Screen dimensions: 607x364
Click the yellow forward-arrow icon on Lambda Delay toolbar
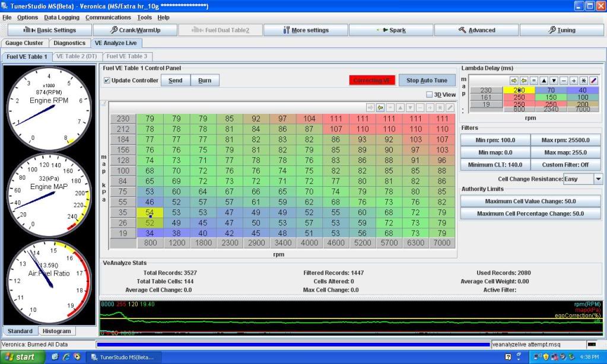(514, 81)
